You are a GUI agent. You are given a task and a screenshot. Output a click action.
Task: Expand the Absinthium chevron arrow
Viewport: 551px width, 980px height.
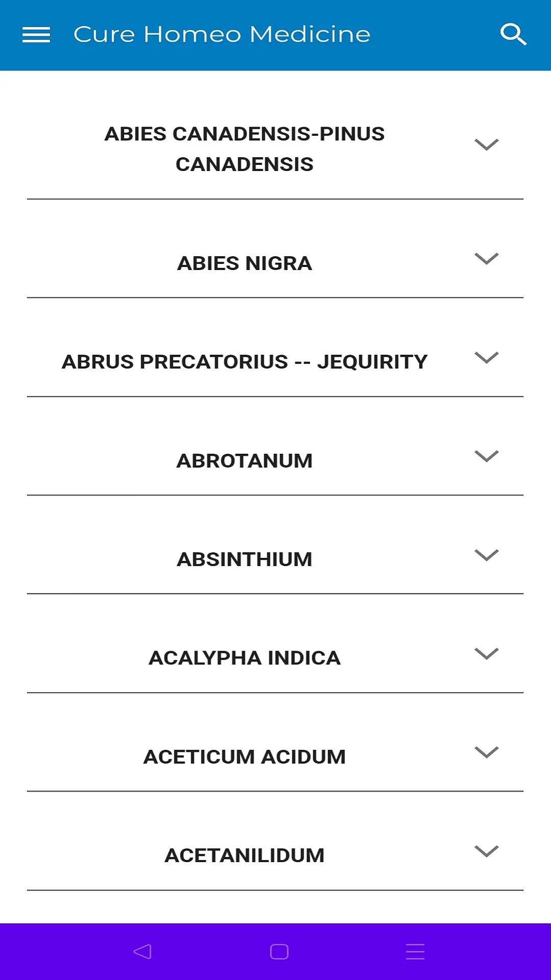[486, 555]
